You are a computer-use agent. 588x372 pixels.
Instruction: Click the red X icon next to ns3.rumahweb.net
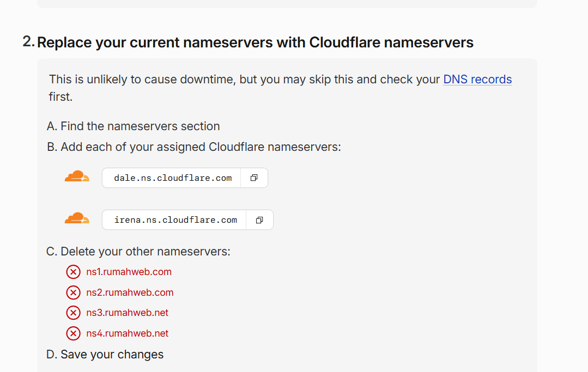73,313
